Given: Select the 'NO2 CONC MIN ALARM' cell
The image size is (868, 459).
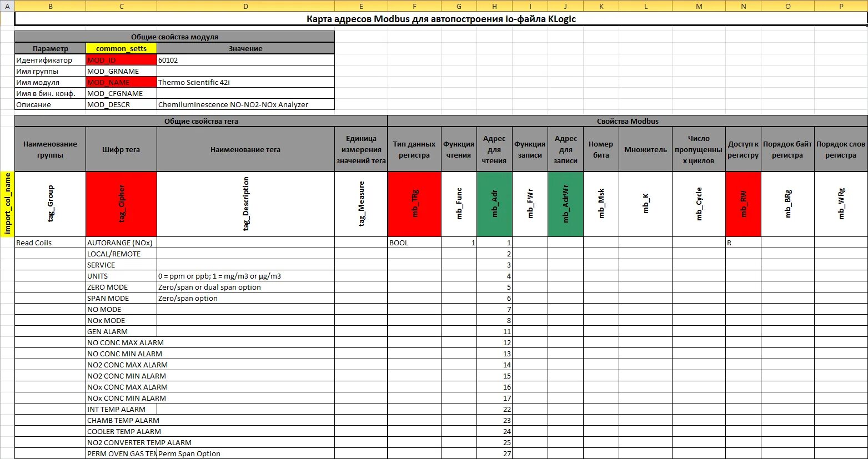Looking at the screenshot, I should pos(122,376).
